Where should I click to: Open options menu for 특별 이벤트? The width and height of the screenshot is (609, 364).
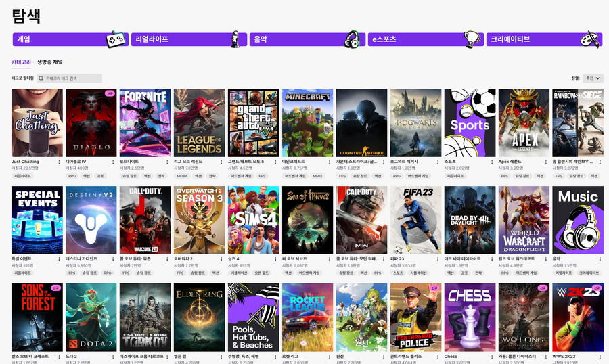click(60, 259)
